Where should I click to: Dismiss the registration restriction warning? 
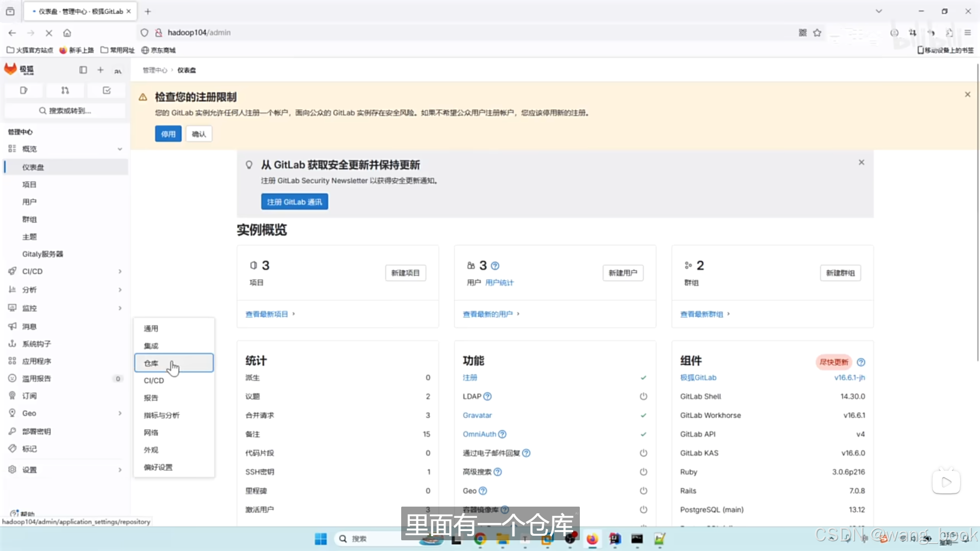[x=967, y=94]
